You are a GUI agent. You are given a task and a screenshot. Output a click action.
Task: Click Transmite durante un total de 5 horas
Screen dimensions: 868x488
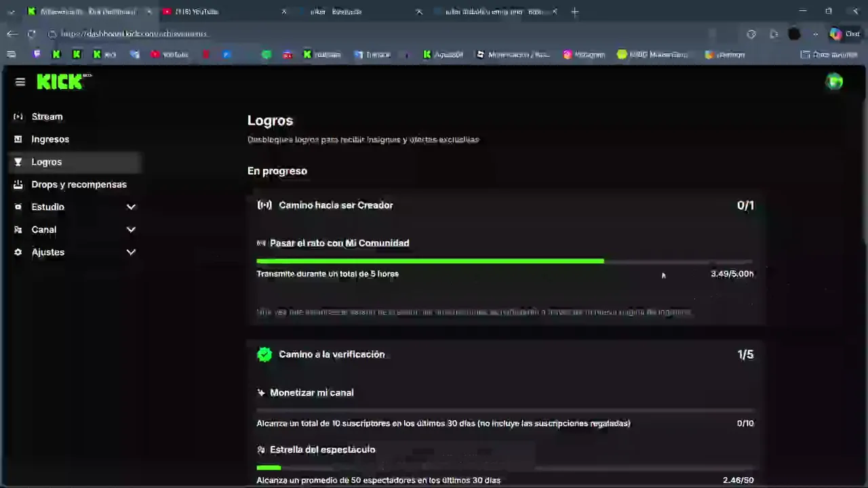328,274
